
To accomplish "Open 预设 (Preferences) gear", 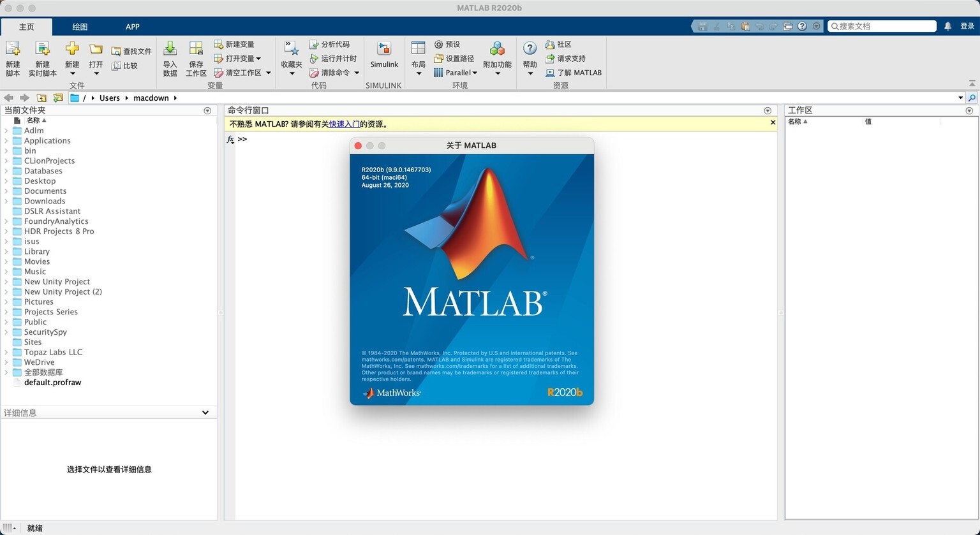I will point(447,44).
